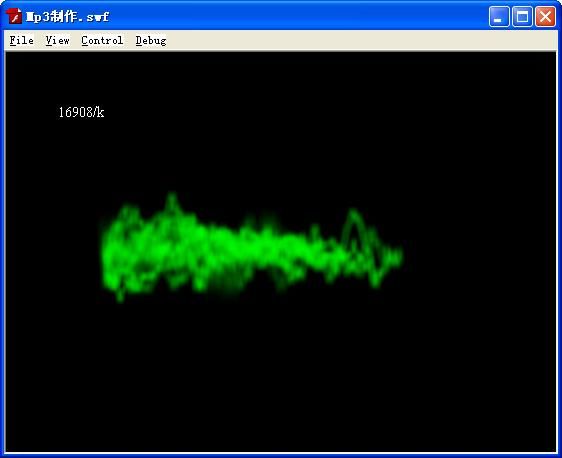Minimize the Mp3制作.swf window

pyautogui.click(x=499, y=16)
